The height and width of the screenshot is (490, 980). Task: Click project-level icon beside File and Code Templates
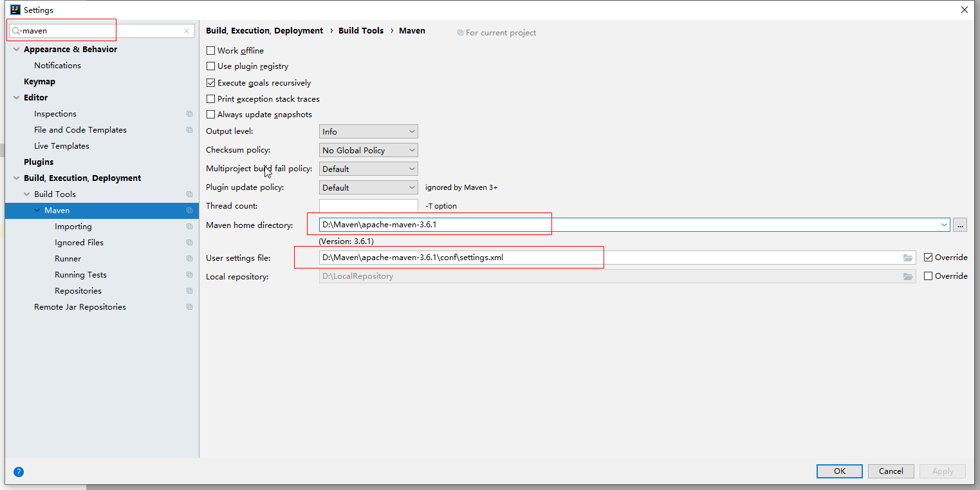pos(189,130)
